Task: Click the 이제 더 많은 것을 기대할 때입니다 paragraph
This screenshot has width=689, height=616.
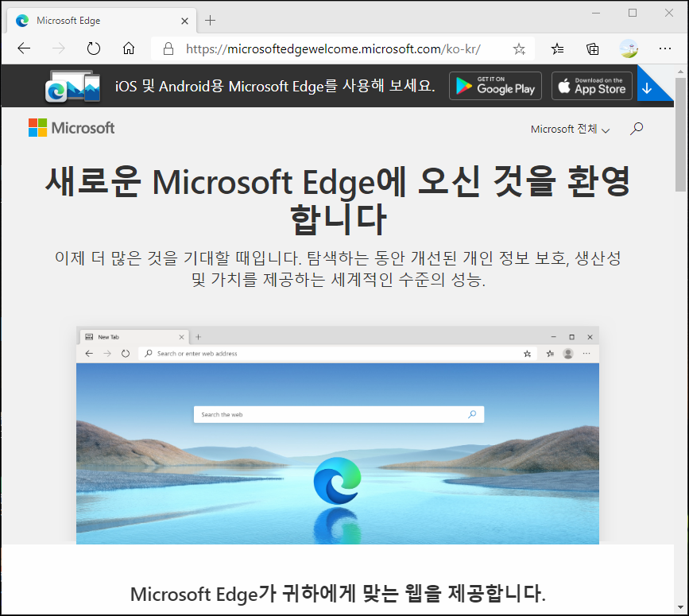Action: (x=338, y=269)
